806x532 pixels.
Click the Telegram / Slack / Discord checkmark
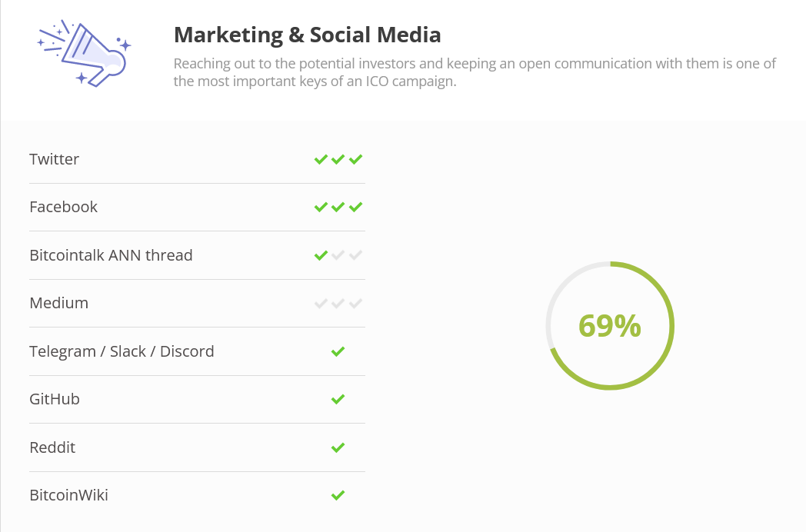coord(338,351)
